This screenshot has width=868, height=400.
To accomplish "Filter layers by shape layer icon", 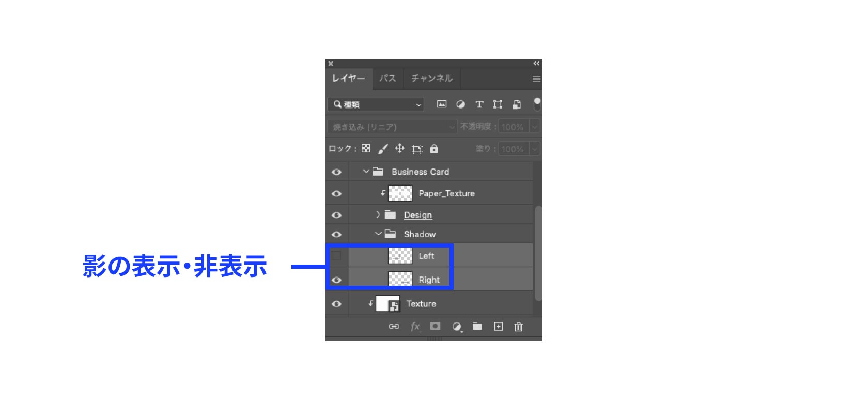I will 498,104.
